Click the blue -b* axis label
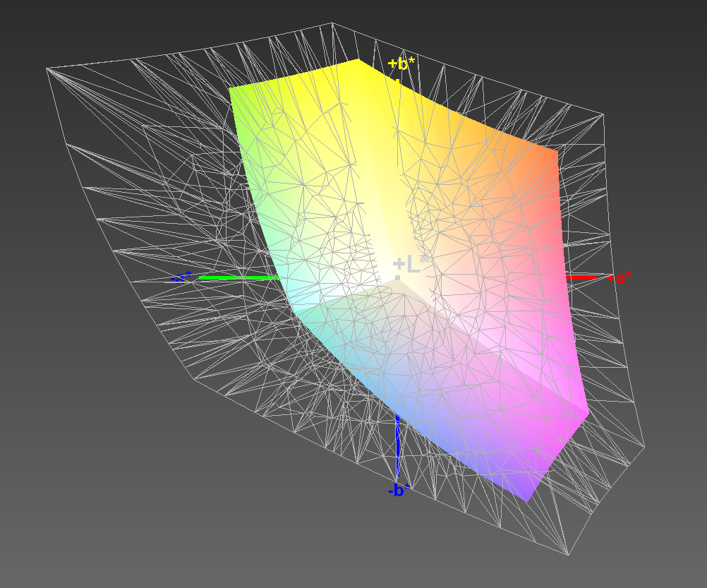This screenshot has width=707, height=588. point(399,490)
